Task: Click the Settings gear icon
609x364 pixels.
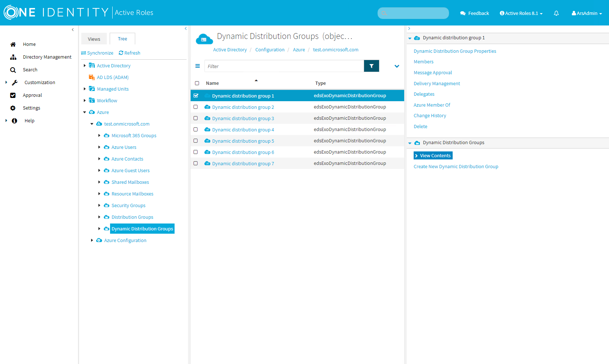Action: 13,108
